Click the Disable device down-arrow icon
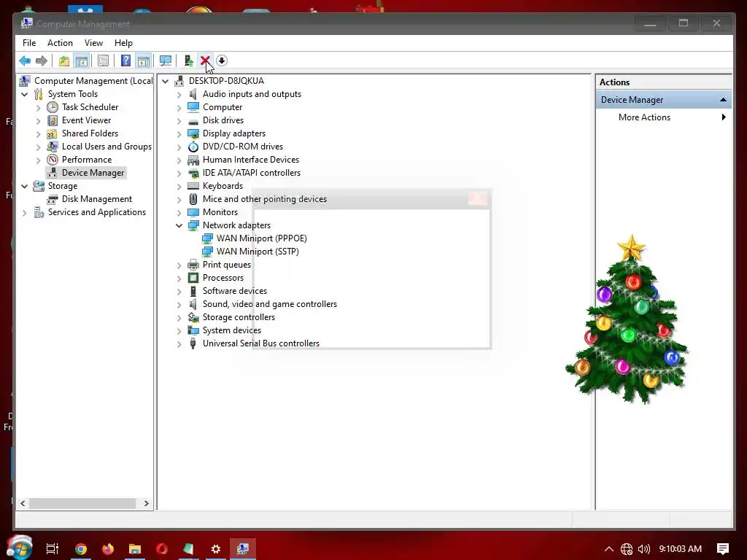The image size is (747, 560). (x=222, y=61)
